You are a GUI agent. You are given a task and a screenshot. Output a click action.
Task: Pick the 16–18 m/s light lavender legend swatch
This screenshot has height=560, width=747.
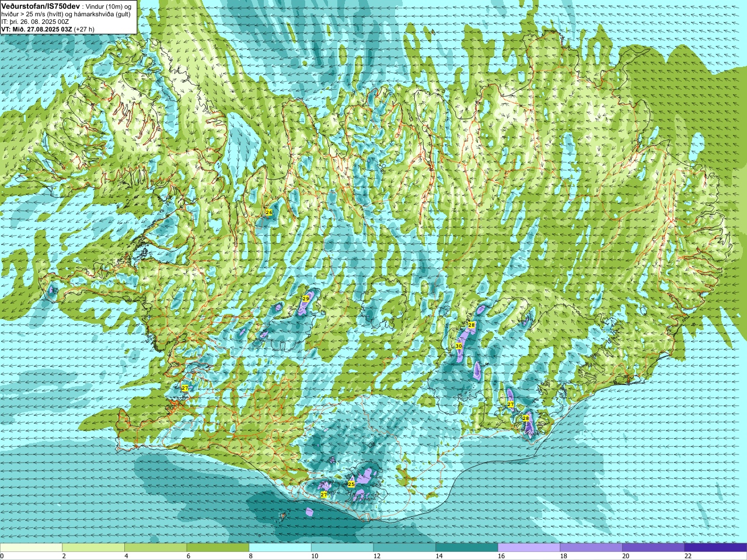529,547
